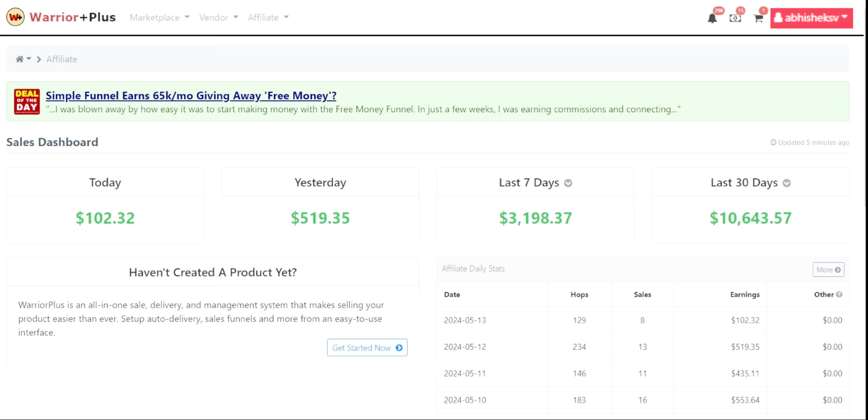
Task: Click the Last 7 Days total $3,198.37
Action: pyautogui.click(x=535, y=218)
